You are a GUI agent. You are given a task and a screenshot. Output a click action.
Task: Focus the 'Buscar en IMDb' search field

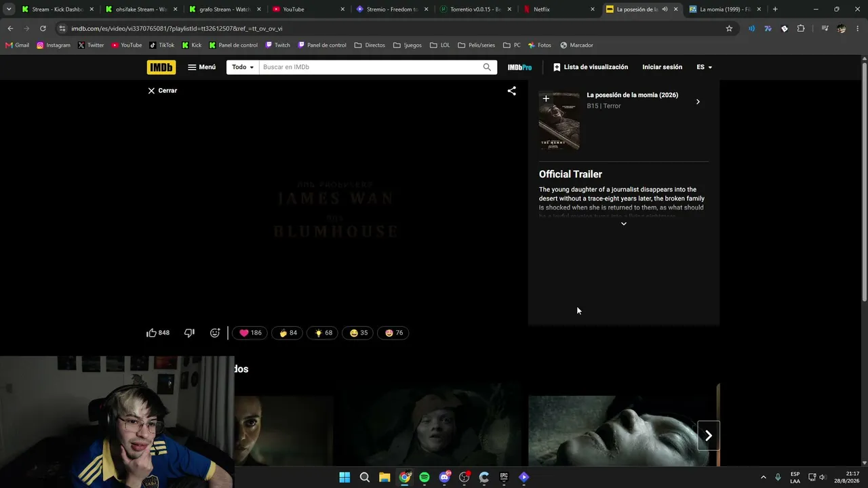[x=370, y=67]
